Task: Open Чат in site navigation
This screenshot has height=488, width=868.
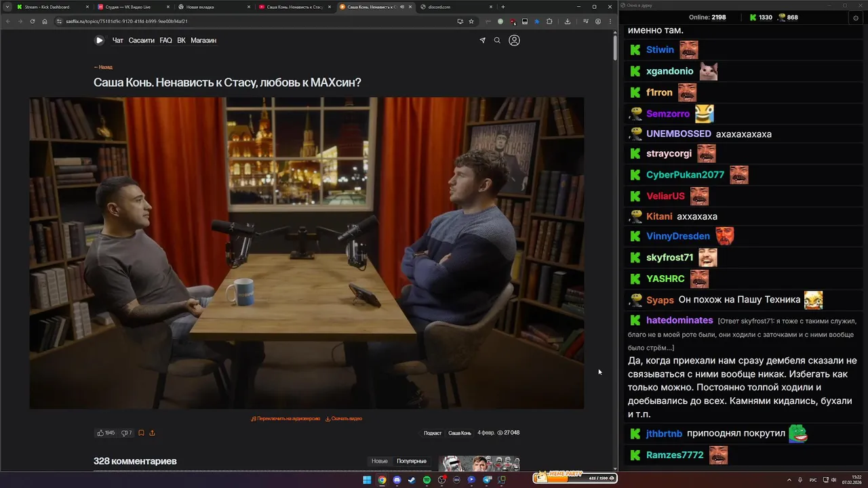Action: [117, 41]
